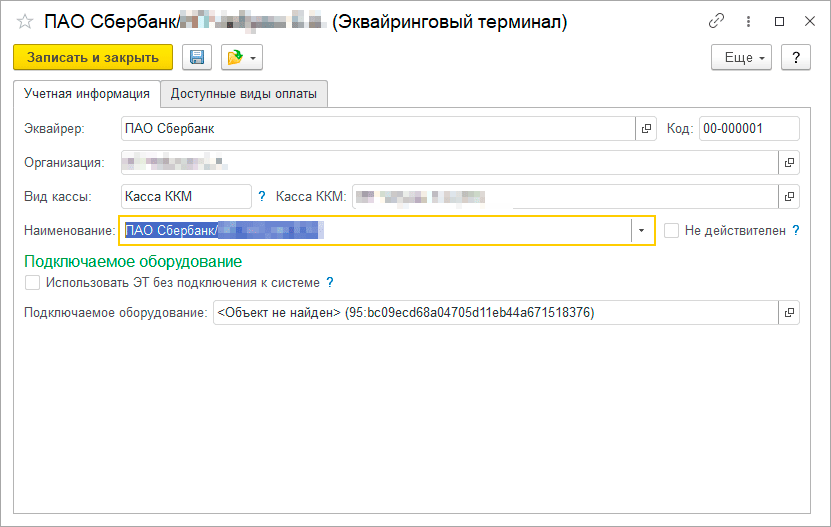
Task: Click into the Эквайрер field
Action: (378, 128)
